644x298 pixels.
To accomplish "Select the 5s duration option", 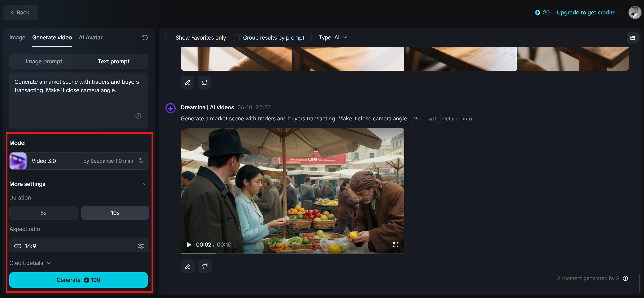I will tap(44, 213).
